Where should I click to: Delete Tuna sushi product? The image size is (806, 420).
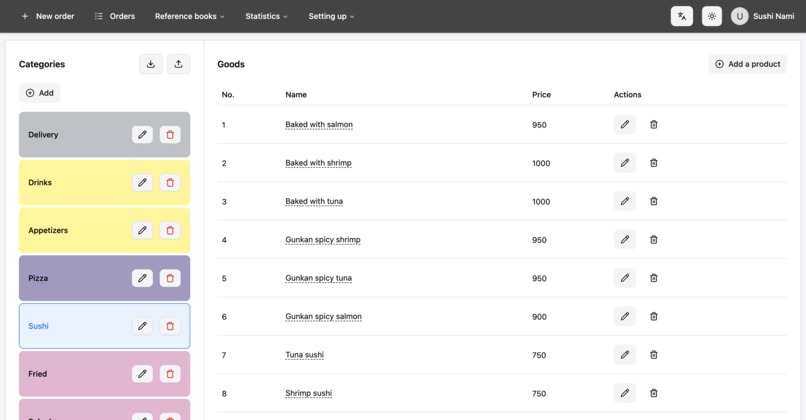pyautogui.click(x=654, y=355)
